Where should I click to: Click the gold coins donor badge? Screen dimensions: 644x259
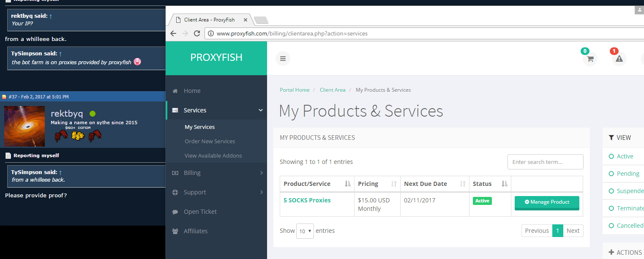point(78,136)
